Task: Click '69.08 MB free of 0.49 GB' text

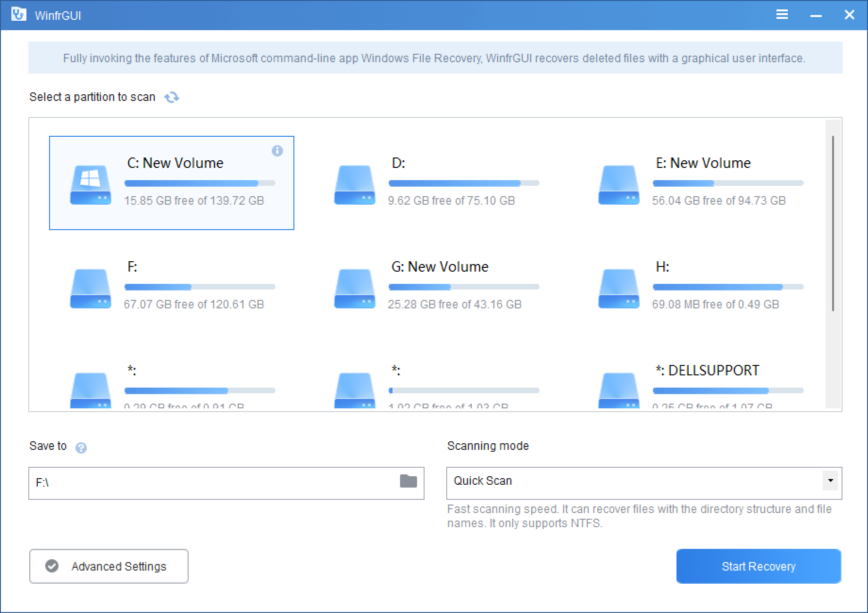Action: 716,305
